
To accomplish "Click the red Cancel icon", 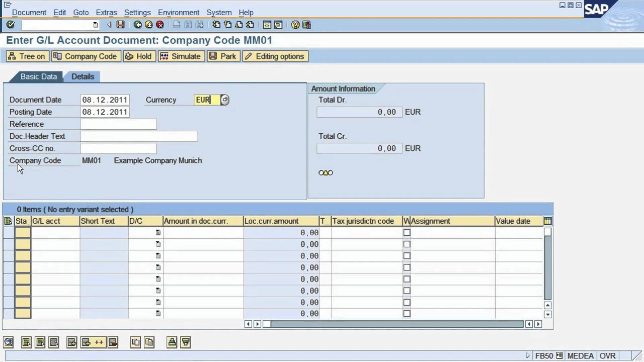I will tap(160, 25).
